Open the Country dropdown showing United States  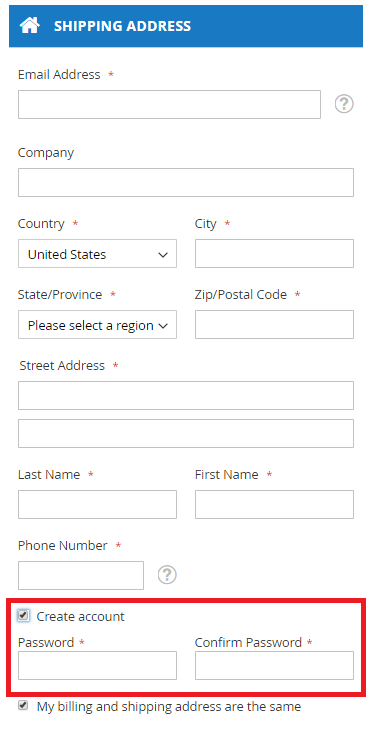[97, 253]
